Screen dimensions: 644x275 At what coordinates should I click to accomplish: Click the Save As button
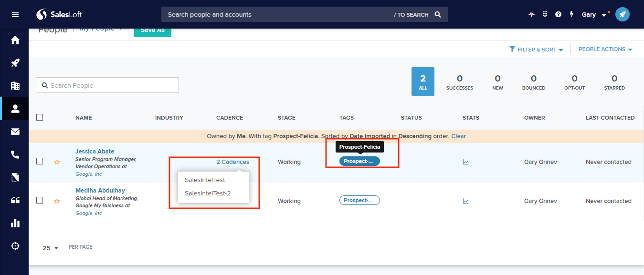point(152,31)
